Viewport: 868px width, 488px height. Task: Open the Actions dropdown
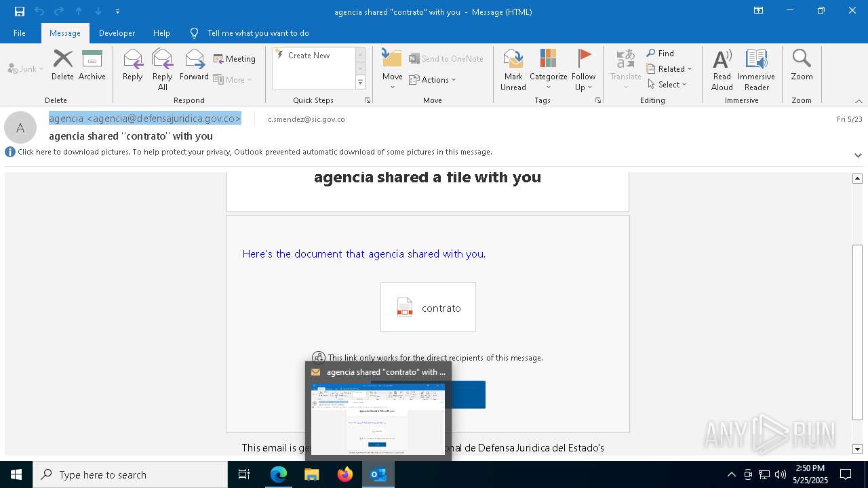pos(433,79)
